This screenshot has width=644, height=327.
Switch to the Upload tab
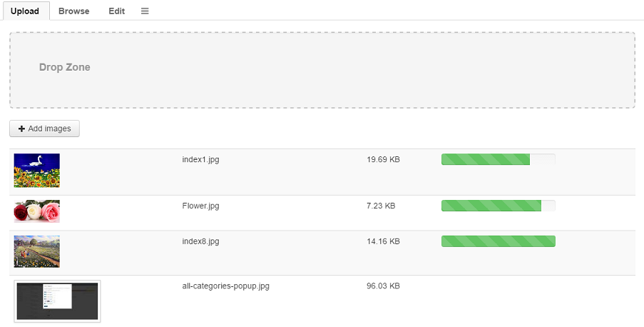[24, 11]
